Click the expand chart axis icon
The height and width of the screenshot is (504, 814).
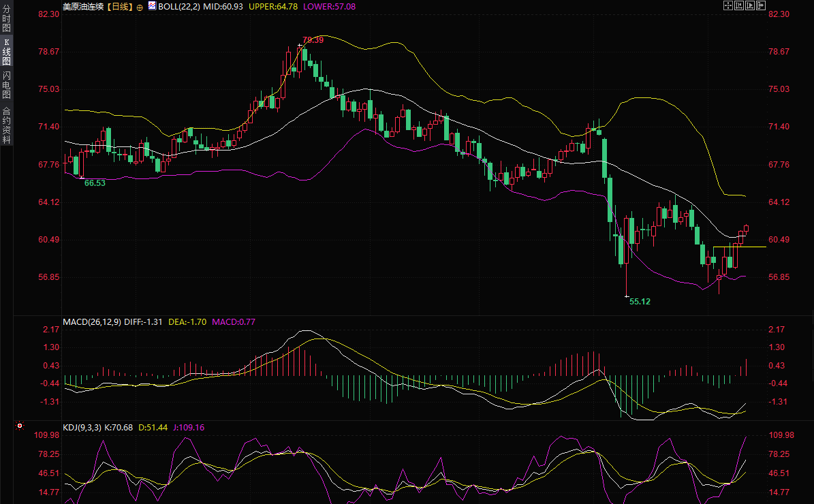[750, 5]
